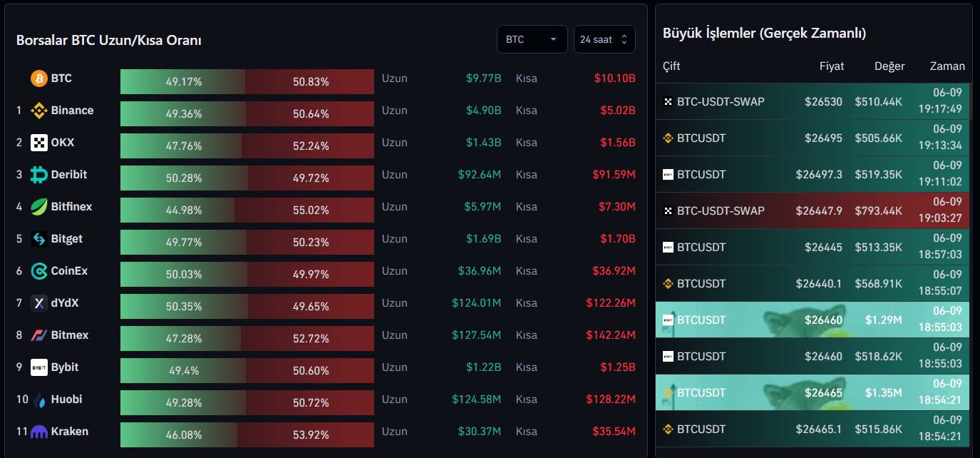The height and width of the screenshot is (458, 980).
Task: Click the dYdX long value $124.01M
Action: point(477,303)
